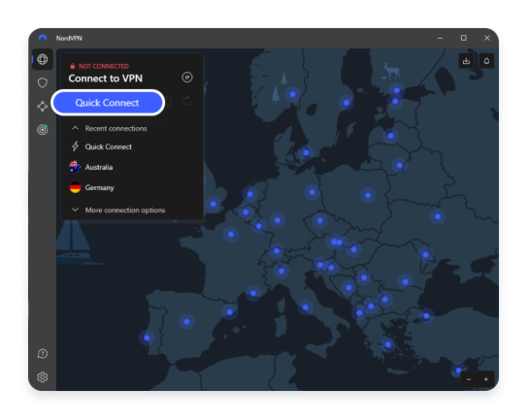
Task: Zoom in the map with plus button
Action: click(x=486, y=379)
